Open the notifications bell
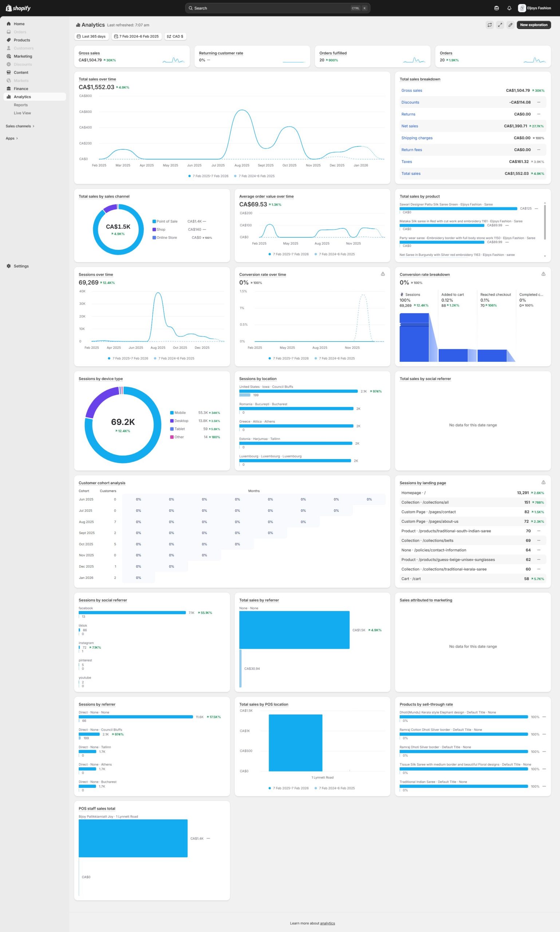Image resolution: width=560 pixels, height=932 pixels. click(x=509, y=8)
